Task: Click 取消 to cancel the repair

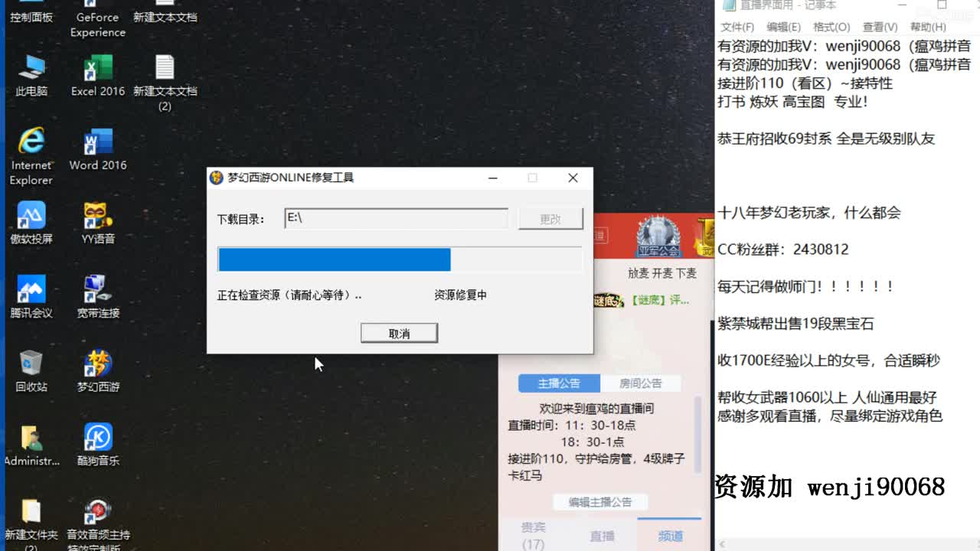Action: [399, 333]
